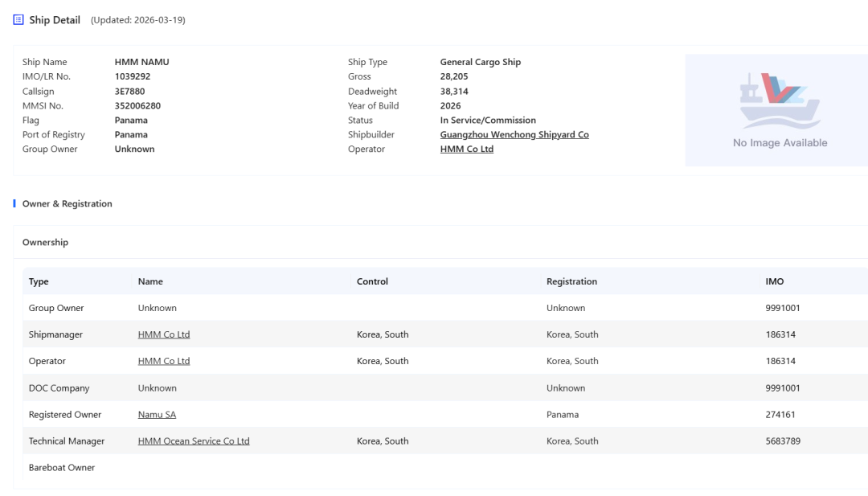Open HMM Co Ltd in Shipmanager row
Image resolution: width=868 pixels, height=496 pixels.
tap(164, 334)
